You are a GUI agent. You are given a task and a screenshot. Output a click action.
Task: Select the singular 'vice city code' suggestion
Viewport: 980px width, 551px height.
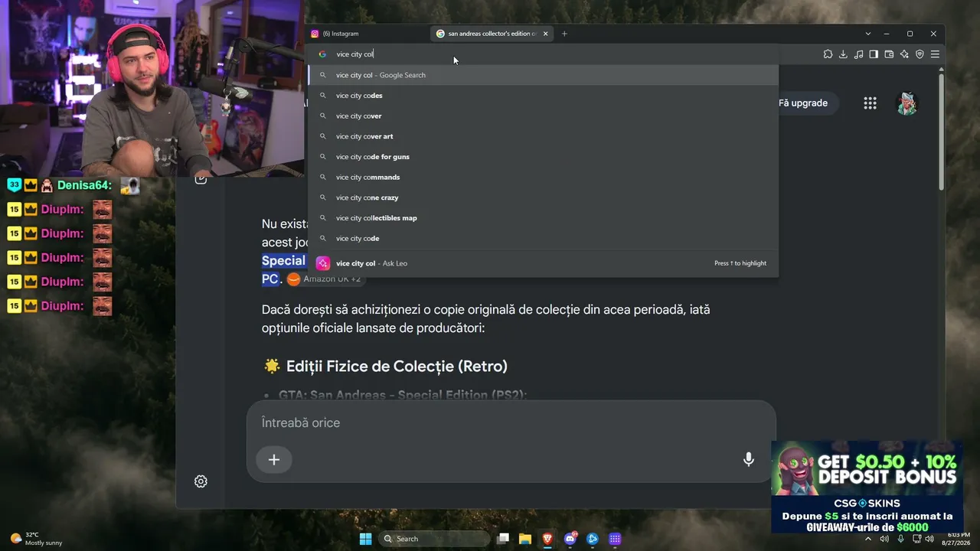click(x=543, y=239)
